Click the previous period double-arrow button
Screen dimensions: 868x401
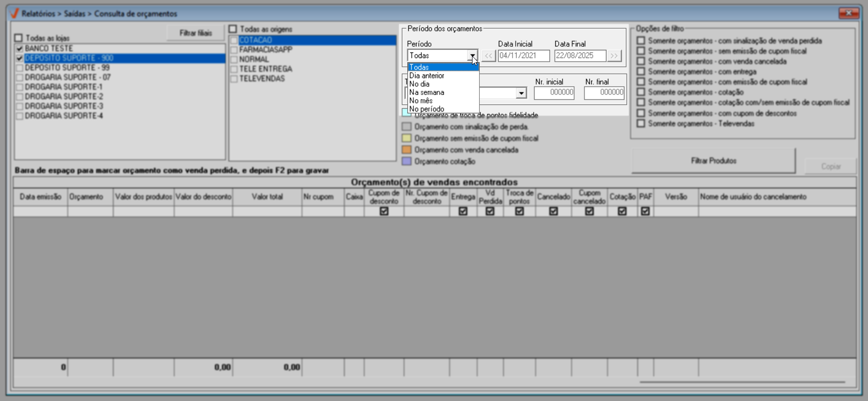(488, 55)
